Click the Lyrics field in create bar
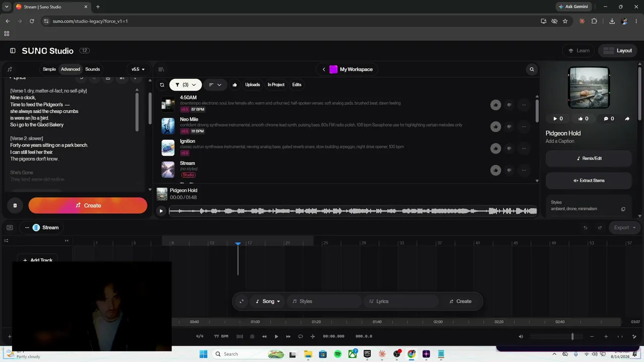Image resolution: width=644 pixels, height=362 pixels. click(401, 302)
